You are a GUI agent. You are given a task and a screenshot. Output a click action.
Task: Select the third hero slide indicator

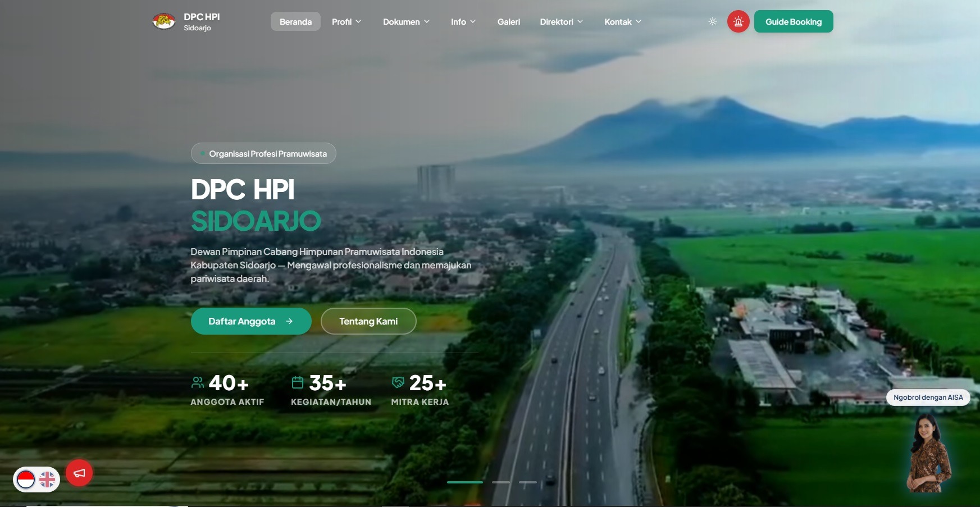(528, 482)
